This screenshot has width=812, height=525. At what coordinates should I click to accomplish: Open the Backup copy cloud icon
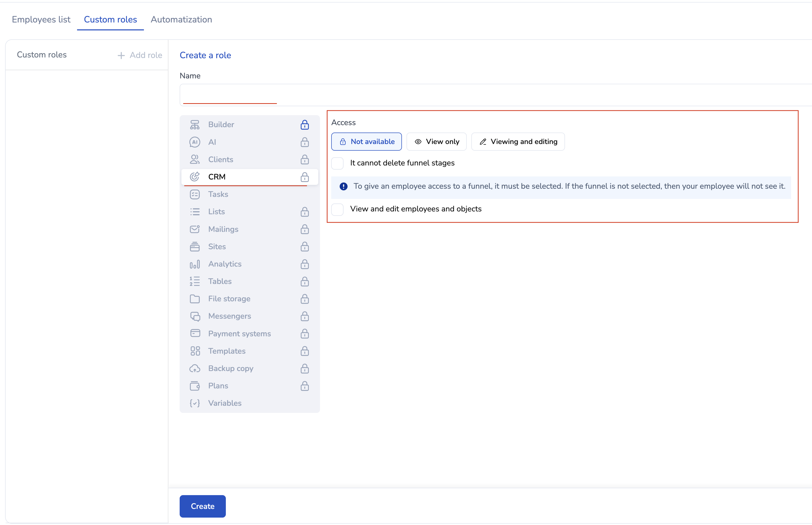pyautogui.click(x=194, y=368)
